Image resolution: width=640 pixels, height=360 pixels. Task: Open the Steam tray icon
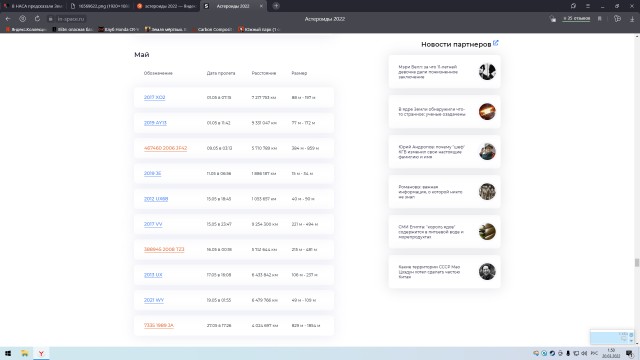(x=552, y=353)
